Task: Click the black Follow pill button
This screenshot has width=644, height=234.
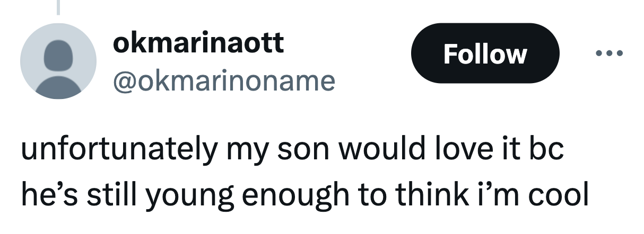Action: pyautogui.click(x=485, y=53)
